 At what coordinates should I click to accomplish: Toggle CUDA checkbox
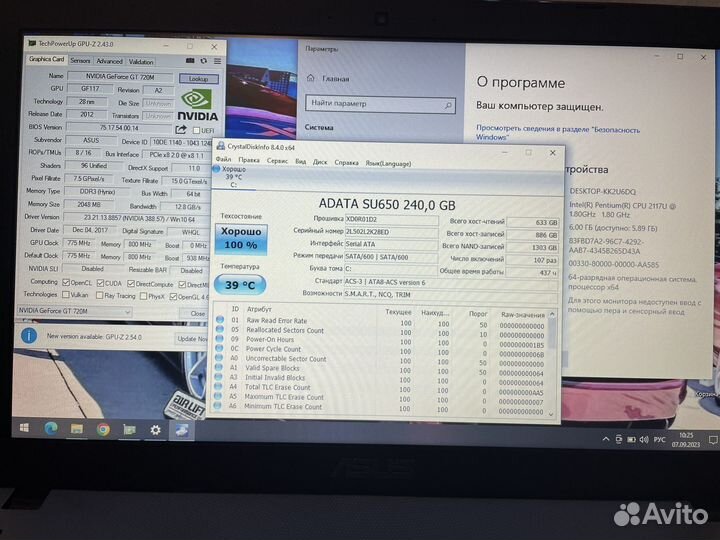click(x=100, y=283)
